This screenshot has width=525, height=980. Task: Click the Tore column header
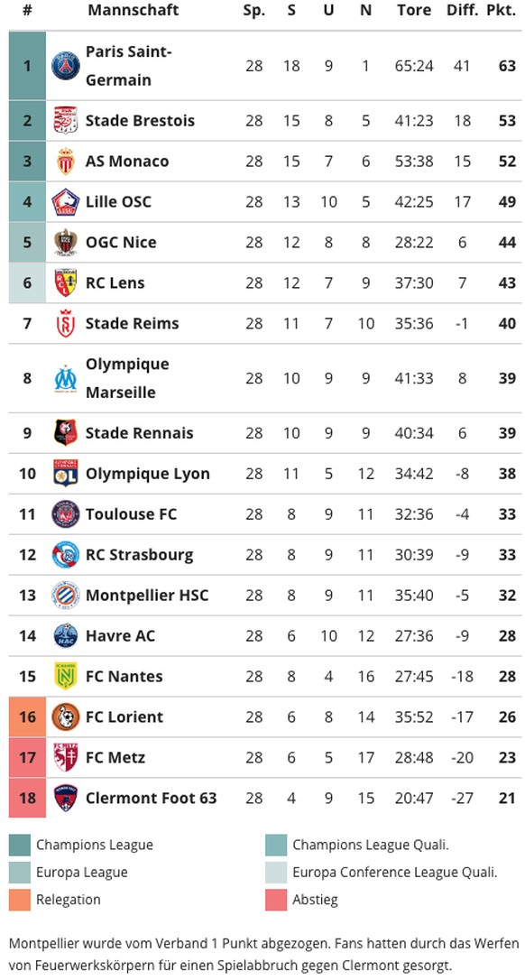[414, 10]
